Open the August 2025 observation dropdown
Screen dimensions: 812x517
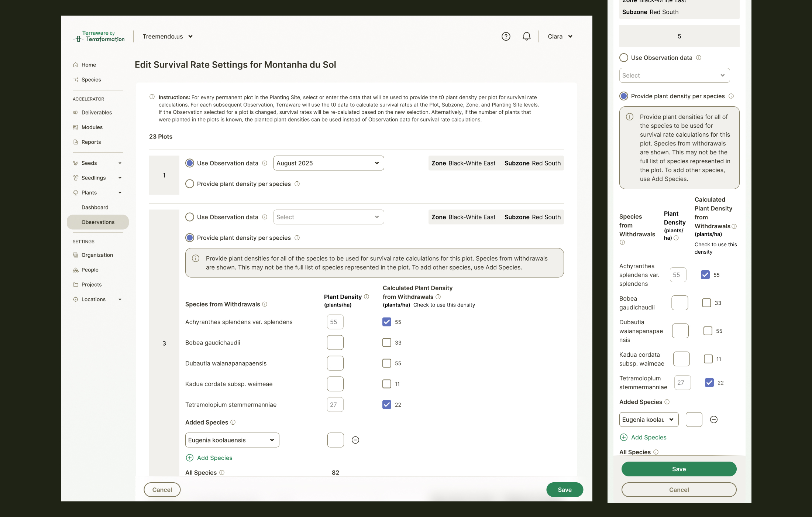328,163
